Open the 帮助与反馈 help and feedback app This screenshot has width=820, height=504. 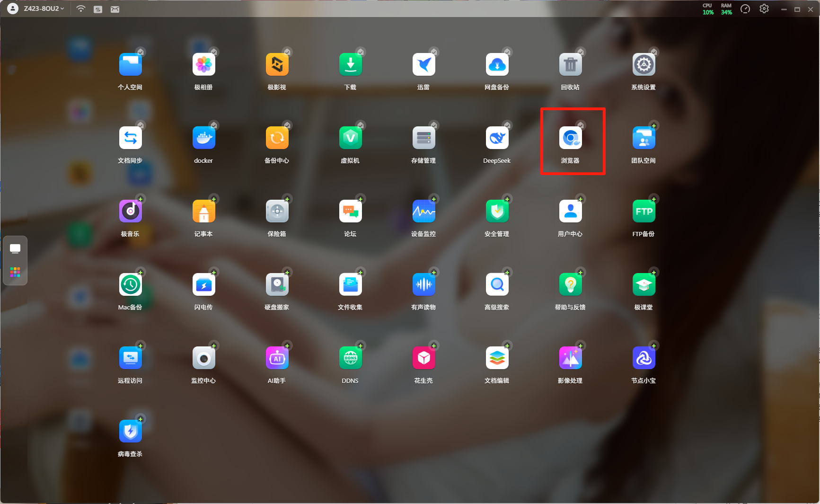(x=571, y=284)
